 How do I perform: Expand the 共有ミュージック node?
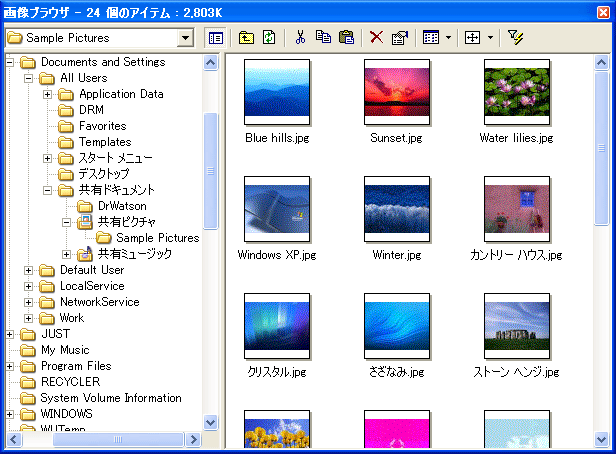(66, 254)
